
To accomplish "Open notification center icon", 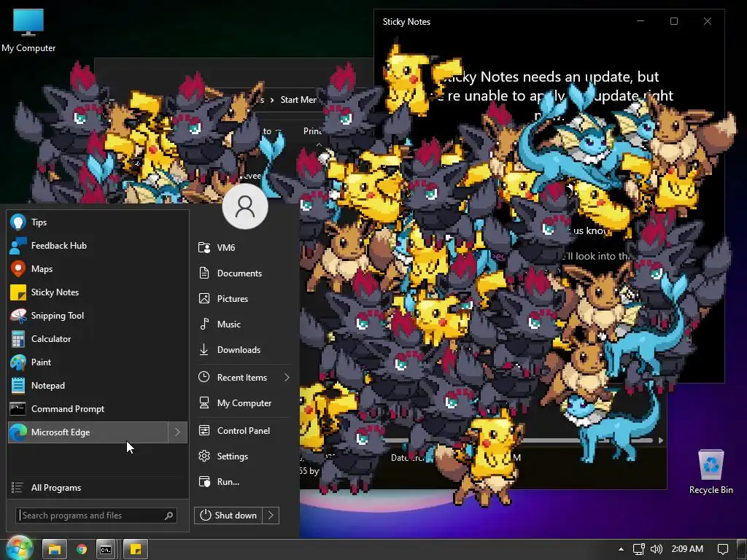I will click(723, 549).
